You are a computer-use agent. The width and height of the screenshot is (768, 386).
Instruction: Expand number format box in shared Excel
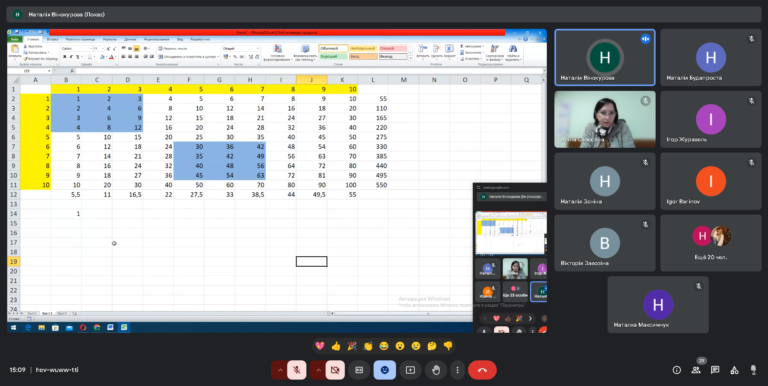[258, 49]
